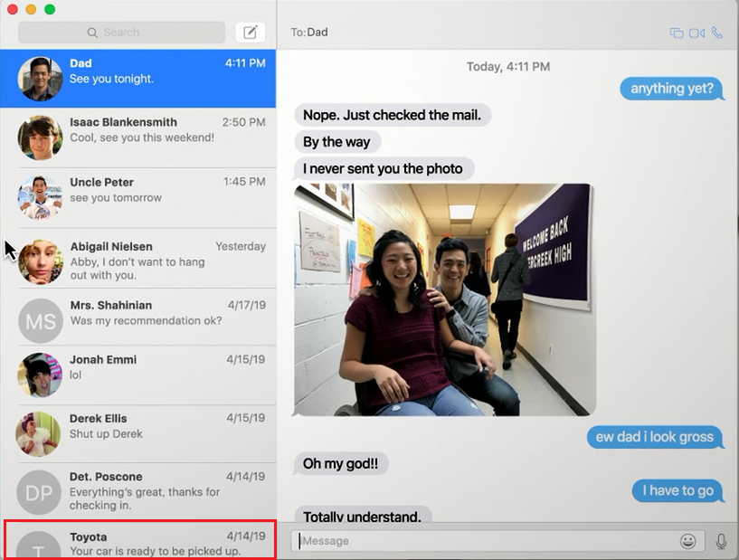Start an audio call using phone icon
Screen dimensions: 739x560
717,33
